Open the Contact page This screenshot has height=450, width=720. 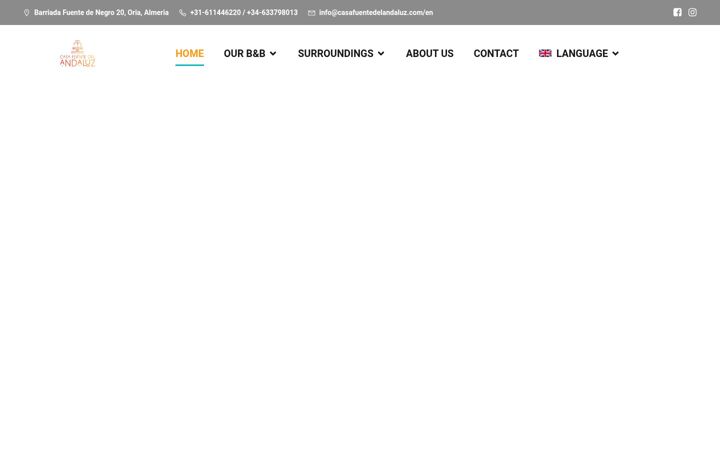tap(496, 53)
